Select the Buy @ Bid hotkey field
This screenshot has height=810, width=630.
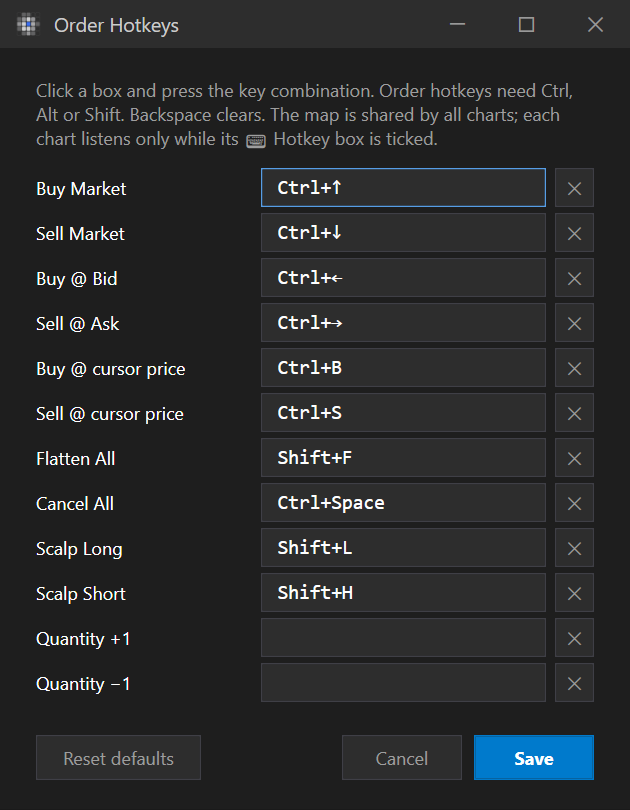point(403,277)
